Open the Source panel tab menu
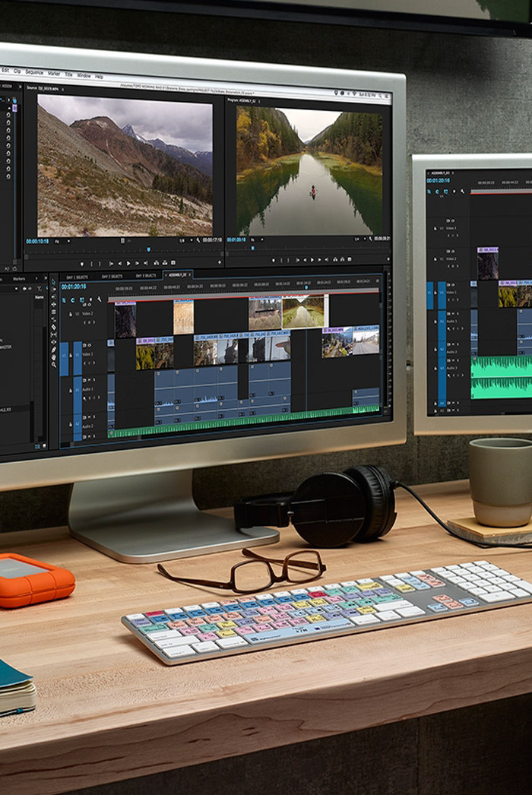532x795 pixels. [62, 89]
